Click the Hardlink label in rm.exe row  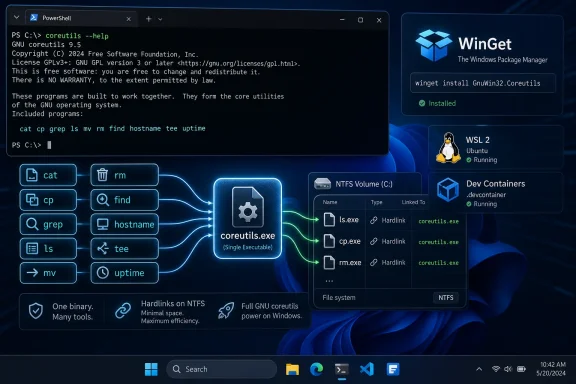pyautogui.click(x=393, y=262)
